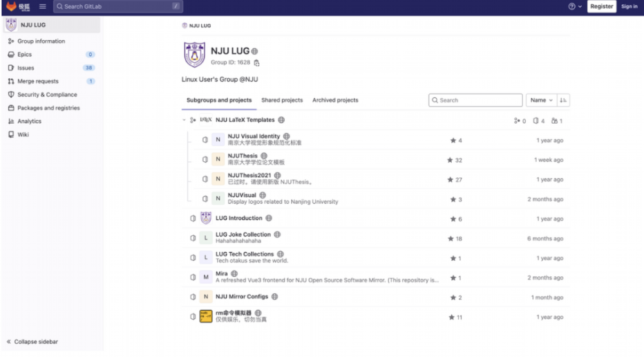Collapse the sidebar
The width and height of the screenshot is (644, 357).
(x=32, y=342)
